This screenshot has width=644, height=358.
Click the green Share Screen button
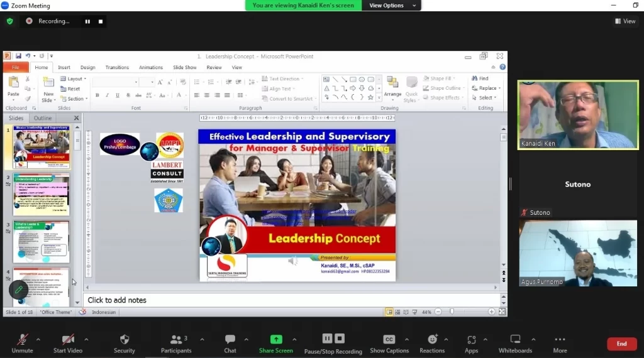click(276, 344)
